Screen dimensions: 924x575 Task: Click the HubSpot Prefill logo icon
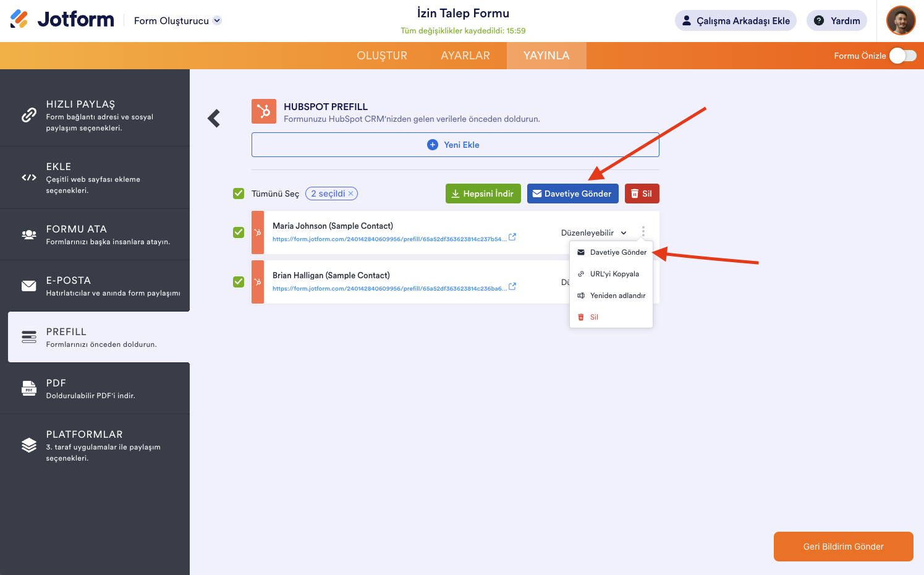pos(264,111)
